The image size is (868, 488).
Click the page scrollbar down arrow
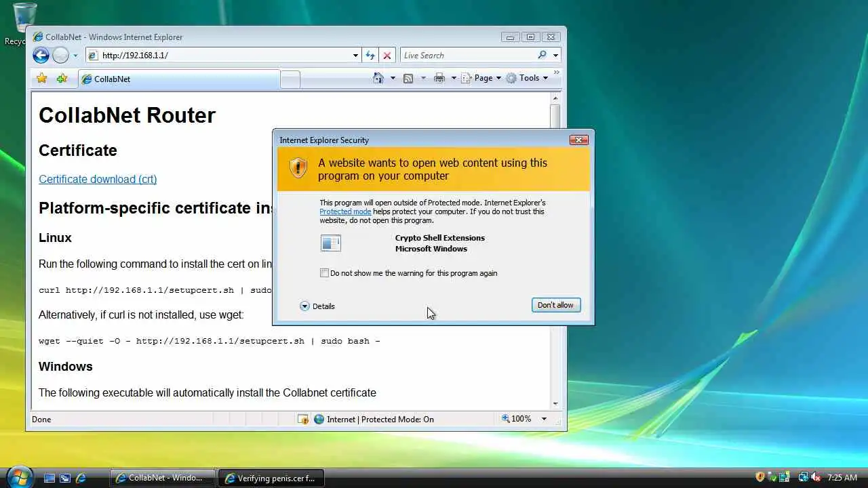click(x=555, y=404)
